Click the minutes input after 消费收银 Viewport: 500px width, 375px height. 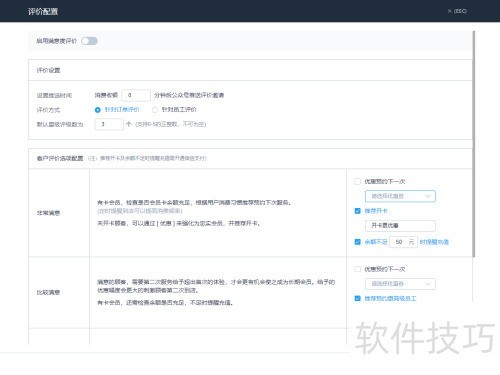pyautogui.click(x=136, y=95)
